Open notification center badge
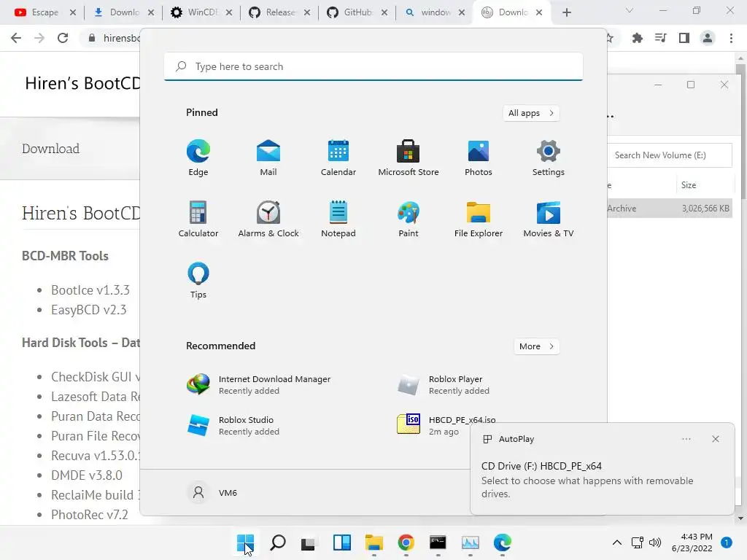The height and width of the screenshot is (560, 747). pos(727,542)
